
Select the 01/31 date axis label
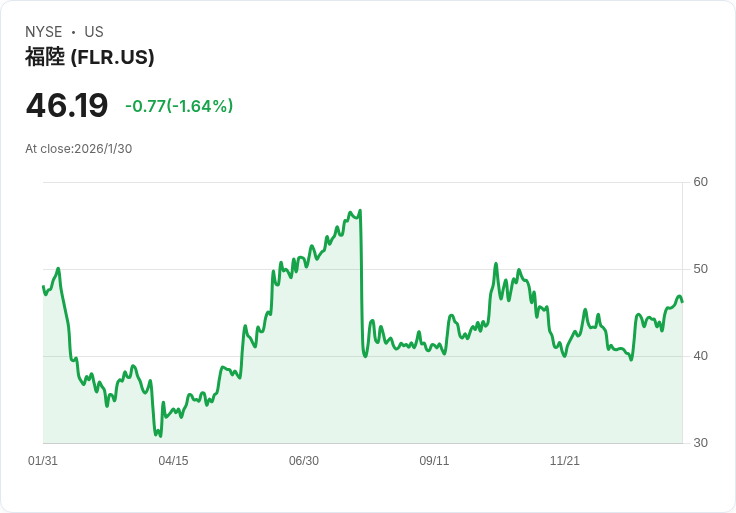pyautogui.click(x=43, y=461)
